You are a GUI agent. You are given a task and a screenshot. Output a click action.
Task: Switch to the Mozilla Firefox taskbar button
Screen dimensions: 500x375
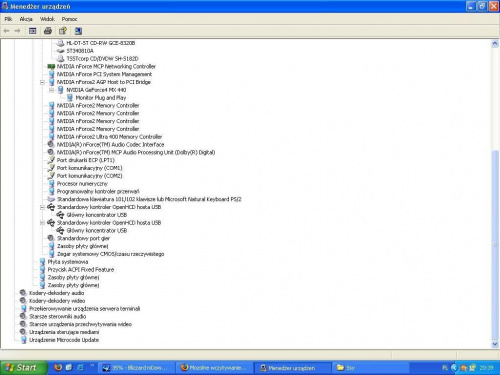(x=214, y=368)
